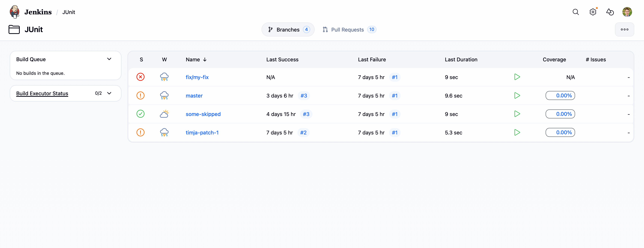Click weather icon for some-skipped branch
This screenshot has width=644, height=248.
[x=164, y=114]
